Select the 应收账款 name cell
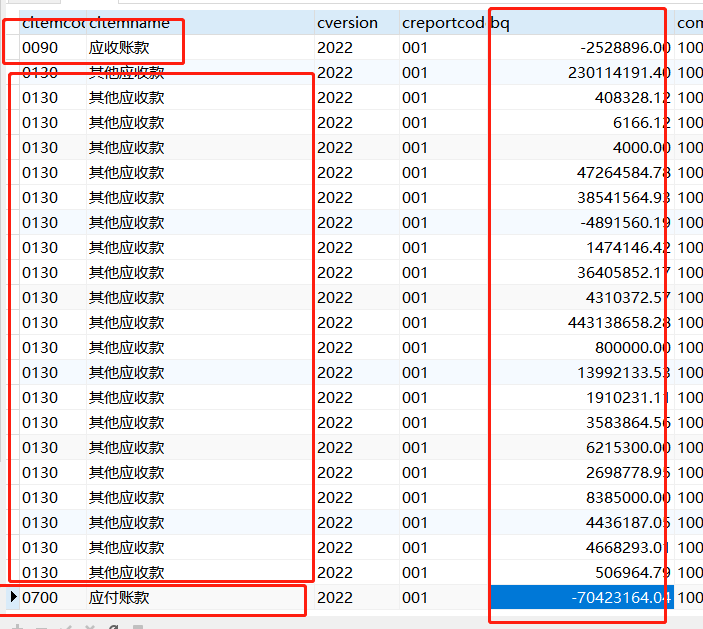The height and width of the screenshot is (629, 703). click(x=200, y=48)
